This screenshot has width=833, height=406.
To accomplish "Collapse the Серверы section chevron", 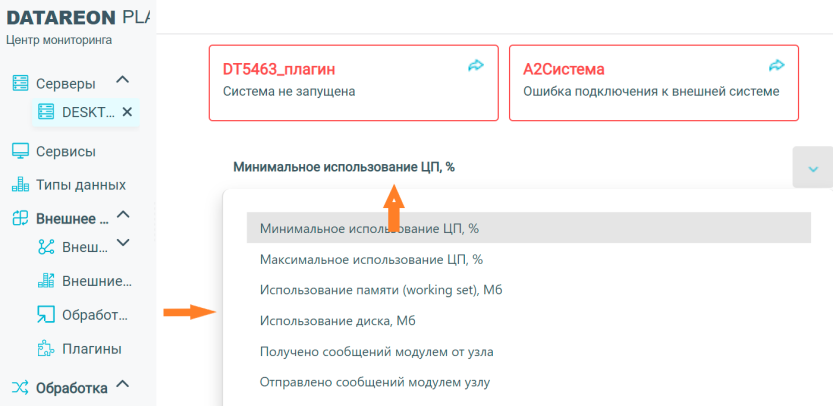I will coord(122,80).
